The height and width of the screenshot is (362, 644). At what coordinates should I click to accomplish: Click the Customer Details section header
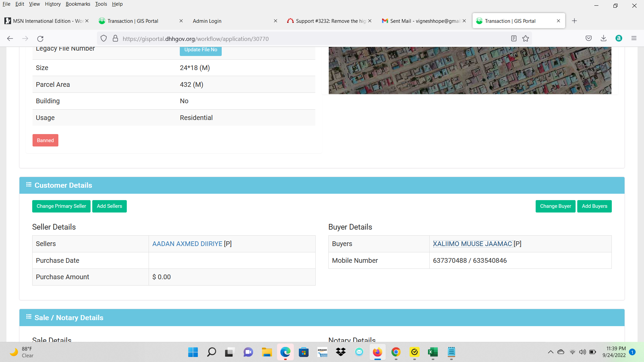[322, 185]
